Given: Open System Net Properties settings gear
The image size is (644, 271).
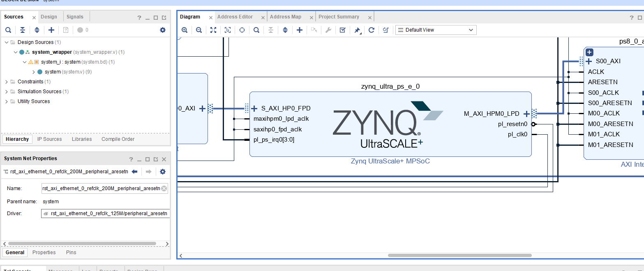Looking at the screenshot, I should (x=163, y=172).
